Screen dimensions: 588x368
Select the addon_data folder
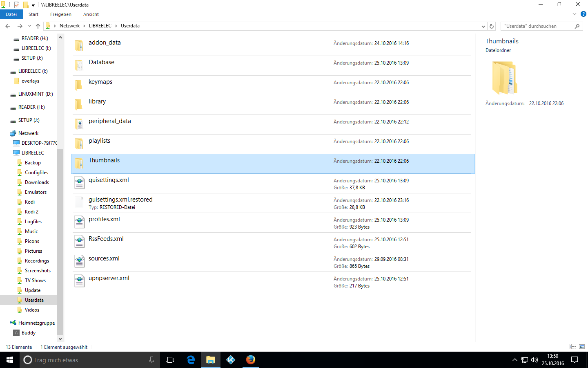273,46
